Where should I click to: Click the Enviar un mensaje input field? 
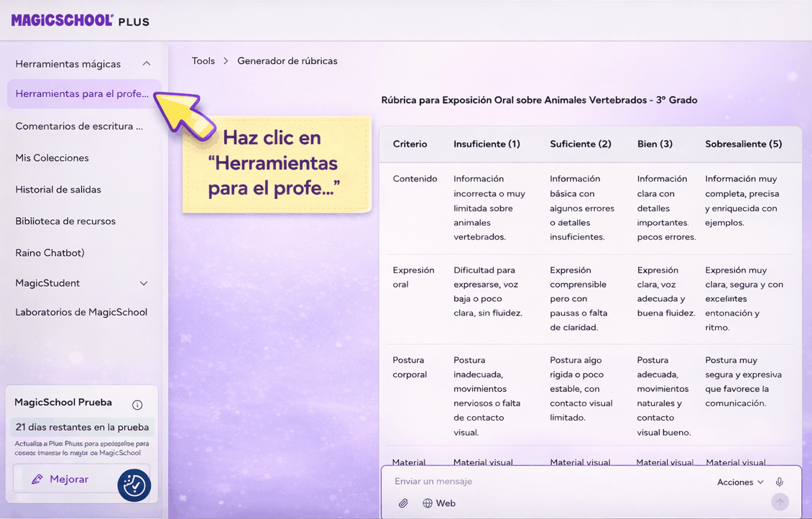point(503,482)
